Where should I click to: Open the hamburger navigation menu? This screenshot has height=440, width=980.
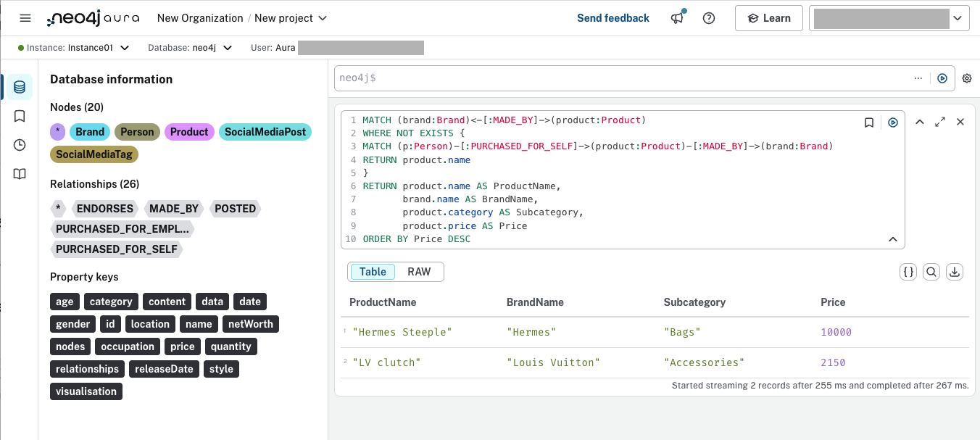click(25, 18)
